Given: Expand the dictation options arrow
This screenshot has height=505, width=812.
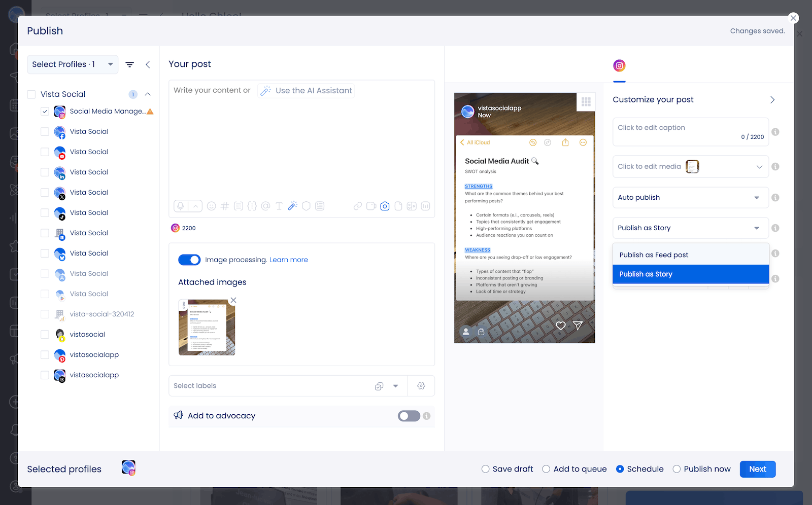Looking at the screenshot, I should pos(196,206).
